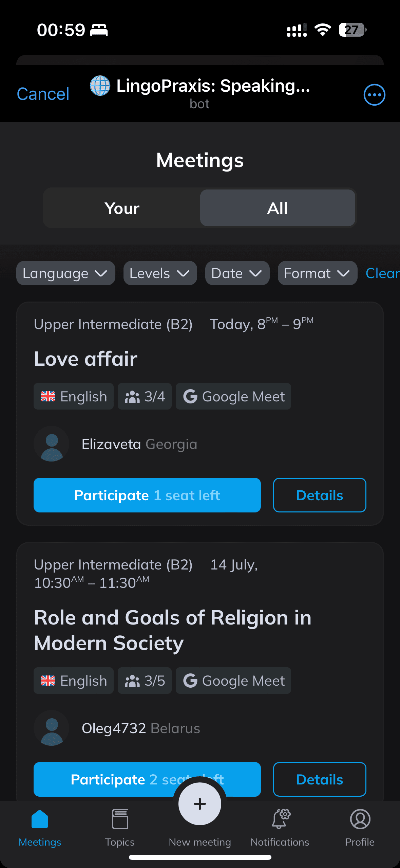Open Notifications bell icon
This screenshot has width=400, height=868.
(x=281, y=819)
